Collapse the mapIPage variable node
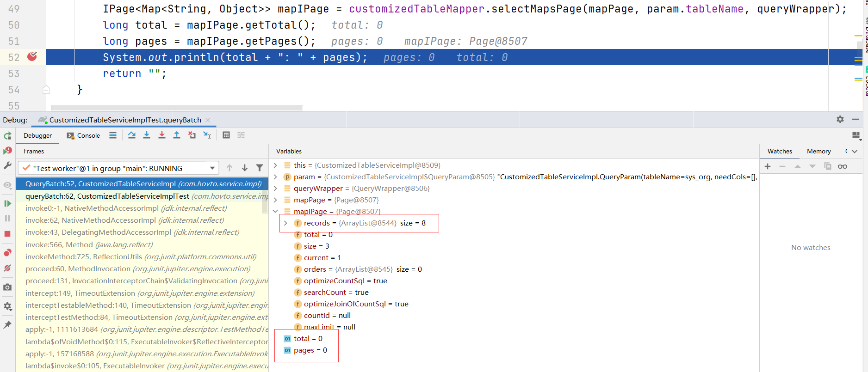The image size is (868, 372). 276,212
